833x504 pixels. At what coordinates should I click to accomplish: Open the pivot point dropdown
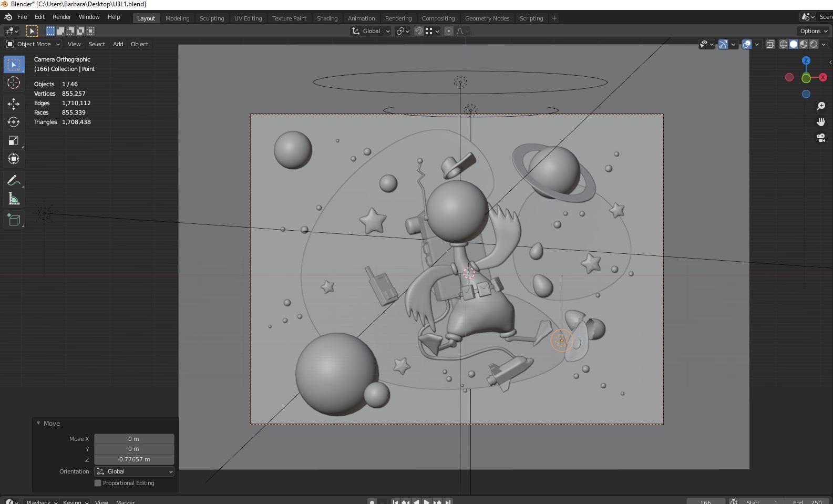(x=403, y=31)
